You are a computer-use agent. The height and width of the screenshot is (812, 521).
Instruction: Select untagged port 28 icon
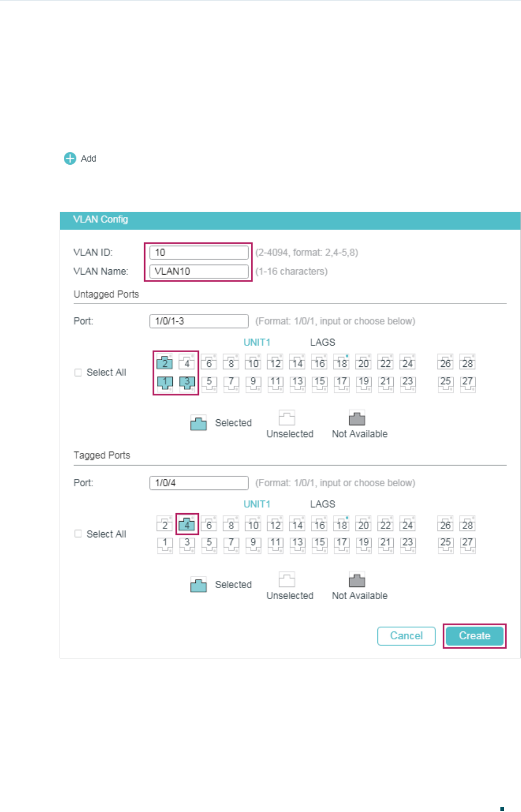click(x=468, y=363)
